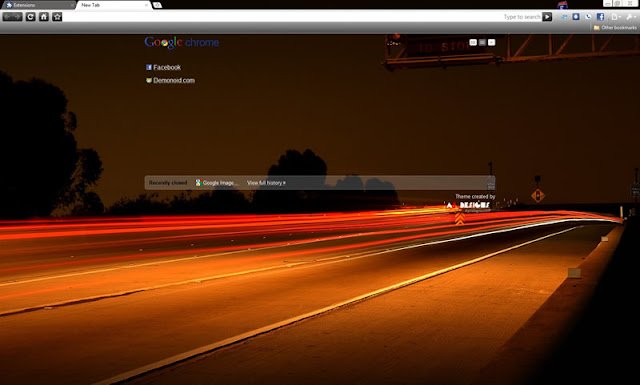Click the Recently closed label

[168, 183]
